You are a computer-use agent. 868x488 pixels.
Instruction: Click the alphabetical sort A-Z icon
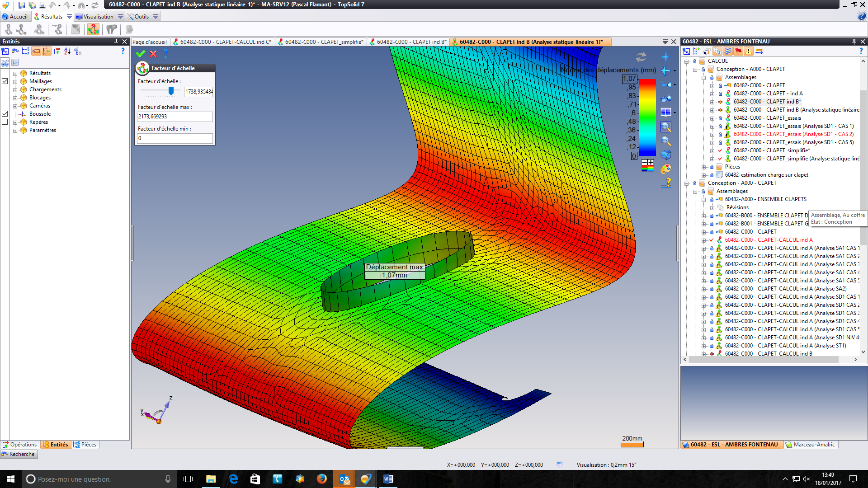click(67, 52)
